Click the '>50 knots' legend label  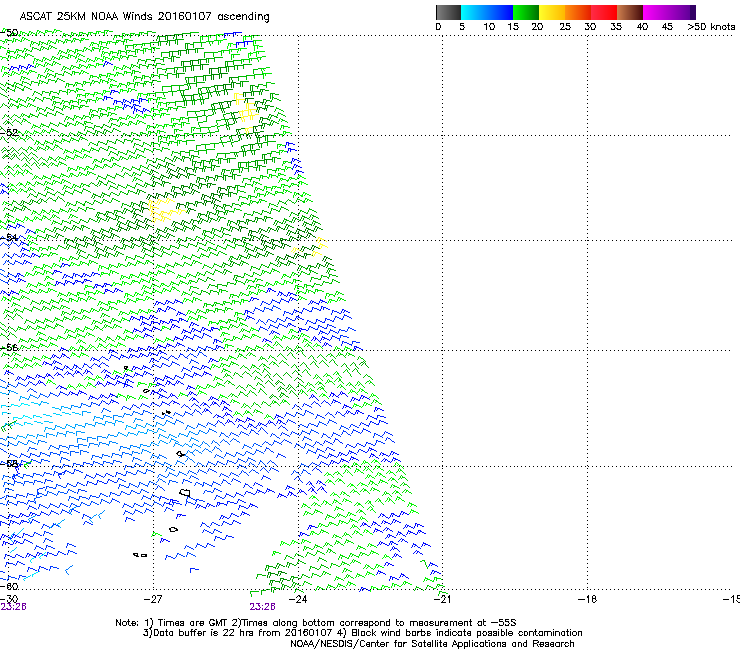tap(711, 27)
